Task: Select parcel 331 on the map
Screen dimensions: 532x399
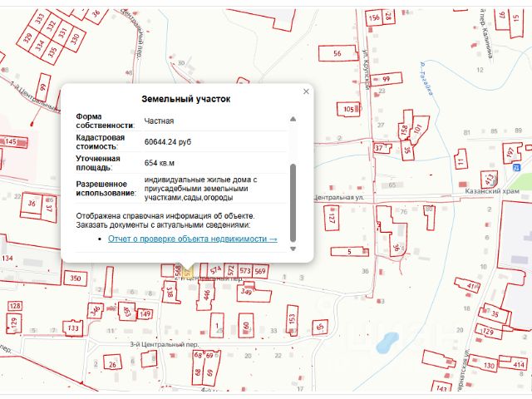Action: tap(63, 32)
